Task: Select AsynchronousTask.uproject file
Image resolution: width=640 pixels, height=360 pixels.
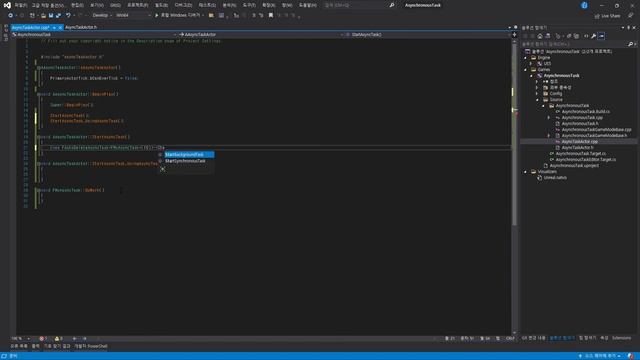Action: pos(574,166)
